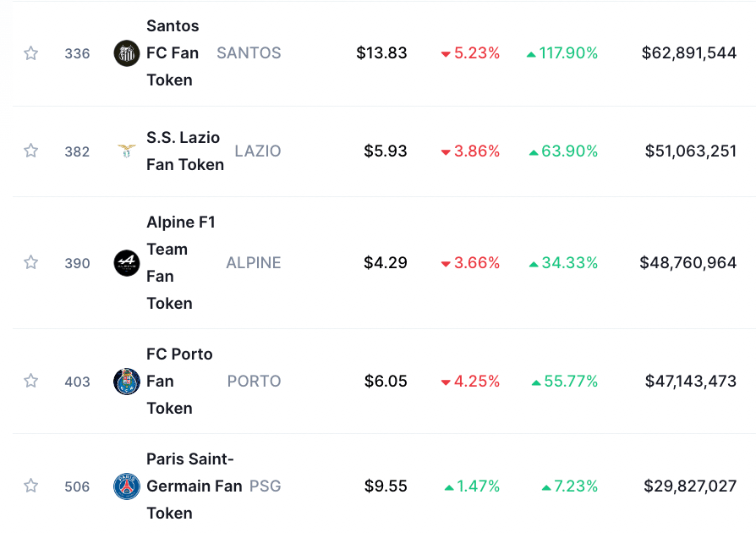Screen dimensions: 756x533
Task: Click the S.S. Lazio eagle logo
Action: click(127, 151)
